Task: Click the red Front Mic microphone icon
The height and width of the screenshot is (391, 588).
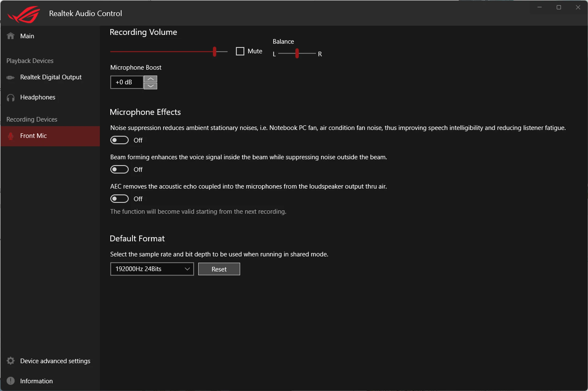Action: (x=11, y=136)
